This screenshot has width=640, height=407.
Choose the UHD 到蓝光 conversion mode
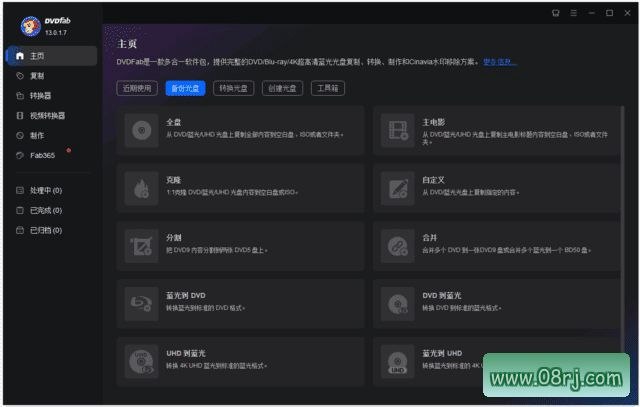pyautogui.click(x=240, y=362)
